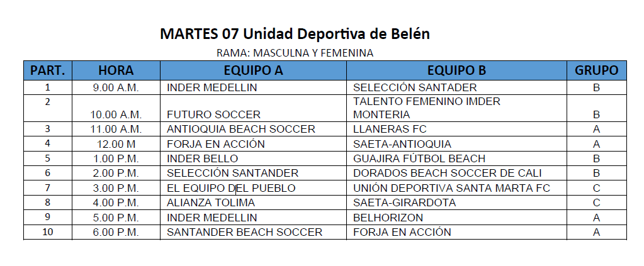This screenshot has height=266, width=644.
Task: Click the EL EQUIPO DEL PUEBLO cell
Action: (x=231, y=188)
